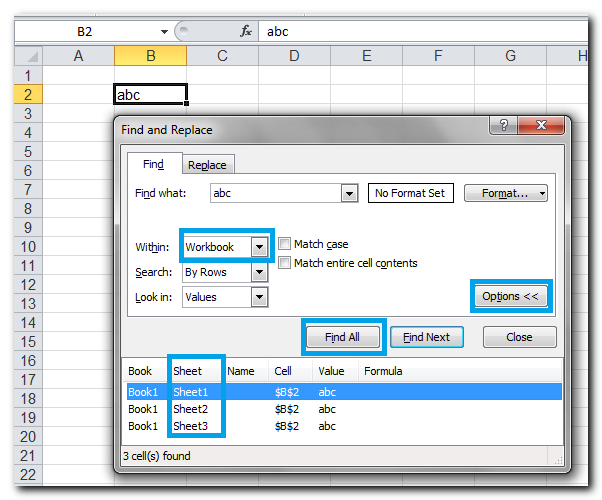Open the Look in Values dropdown

(260, 297)
